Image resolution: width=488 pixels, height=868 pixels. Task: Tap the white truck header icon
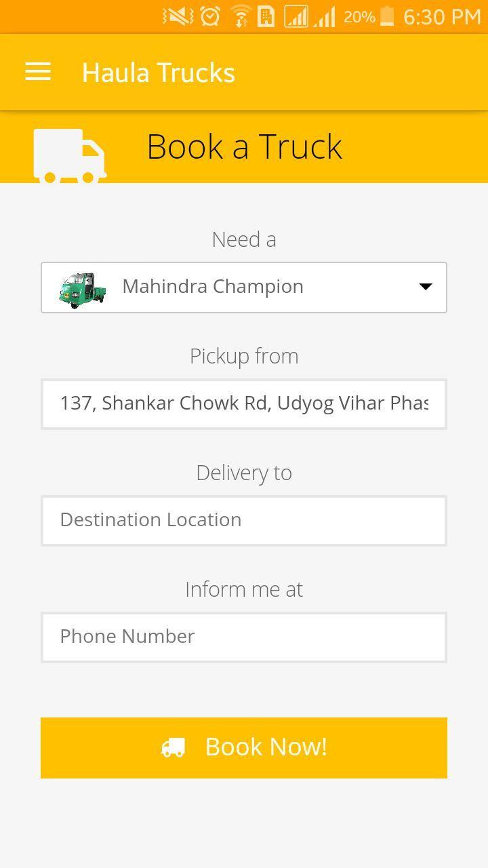click(x=70, y=156)
